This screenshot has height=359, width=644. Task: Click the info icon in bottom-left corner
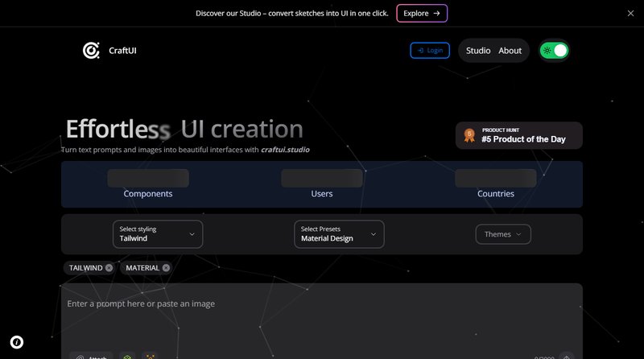point(16,342)
